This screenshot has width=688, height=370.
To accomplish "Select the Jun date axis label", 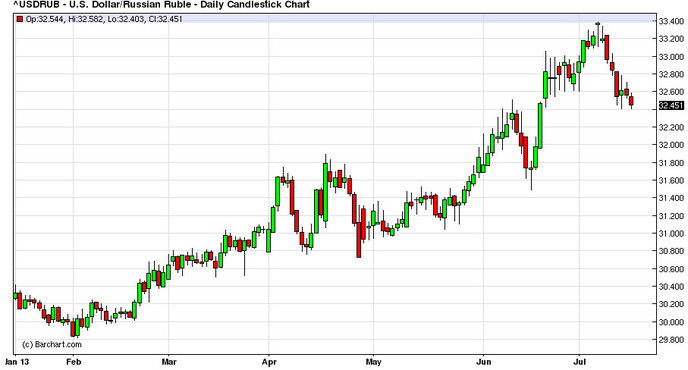I will 484,362.
